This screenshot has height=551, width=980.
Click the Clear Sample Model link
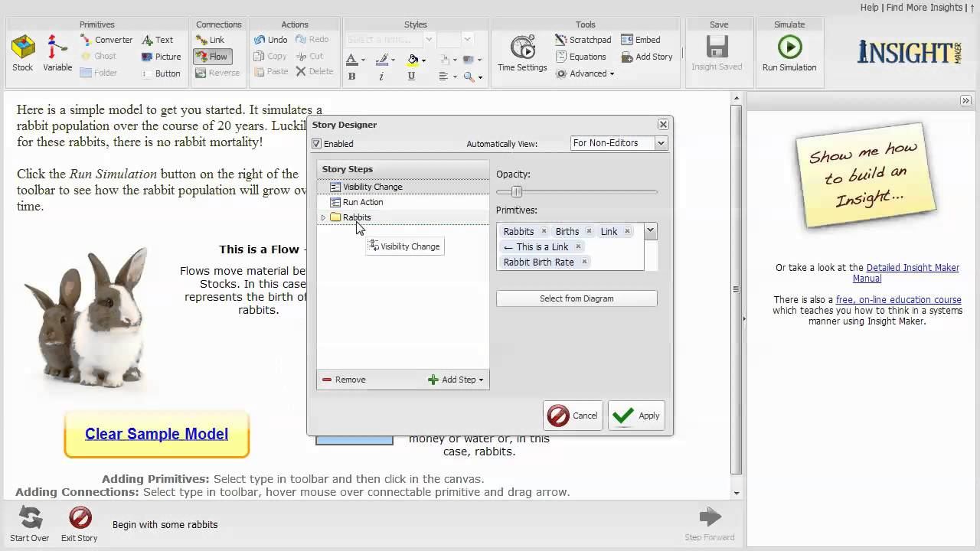coord(156,434)
